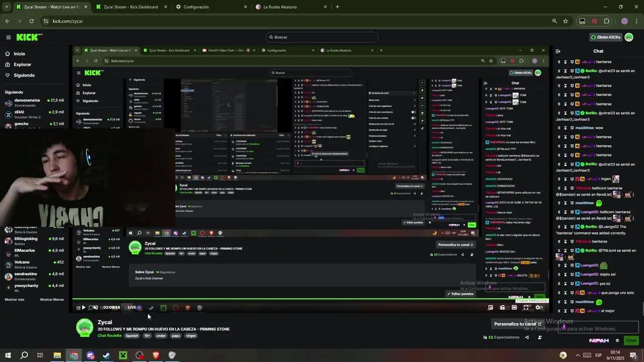
Task: Click the green Chat send button
Action: pyautogui.click(x=631, y=340)
